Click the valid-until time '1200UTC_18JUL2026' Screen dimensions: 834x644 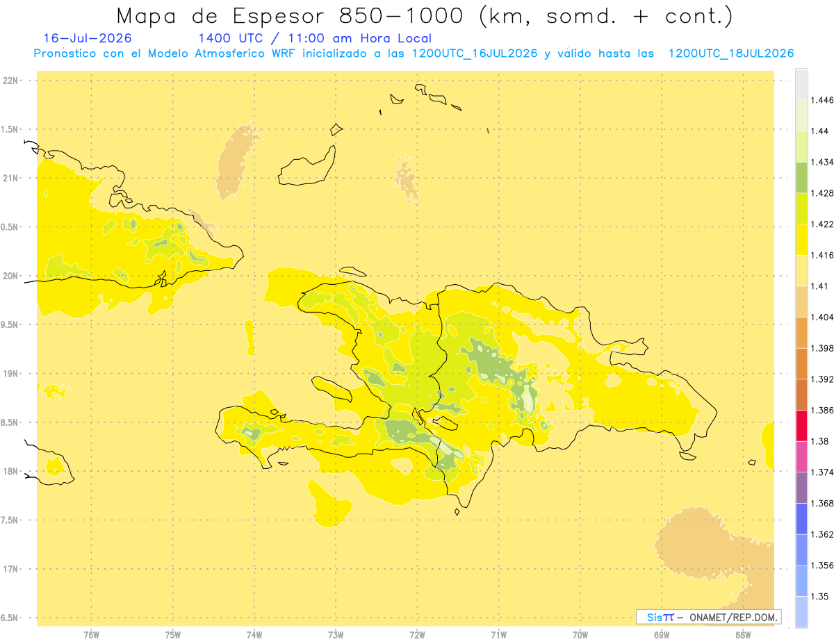click(x=730, y=53)
